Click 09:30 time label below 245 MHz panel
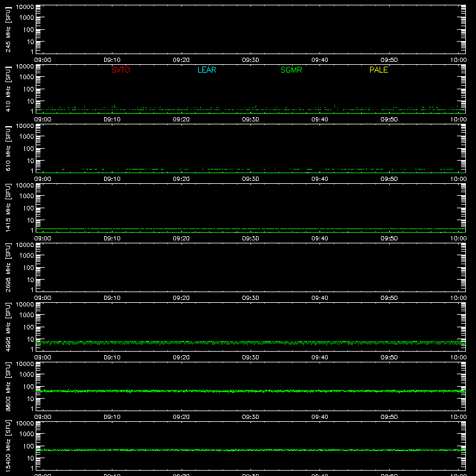Image resolution: width=476 pixels, height=476 pixels. pyautogui.click(x=250, y=60)
